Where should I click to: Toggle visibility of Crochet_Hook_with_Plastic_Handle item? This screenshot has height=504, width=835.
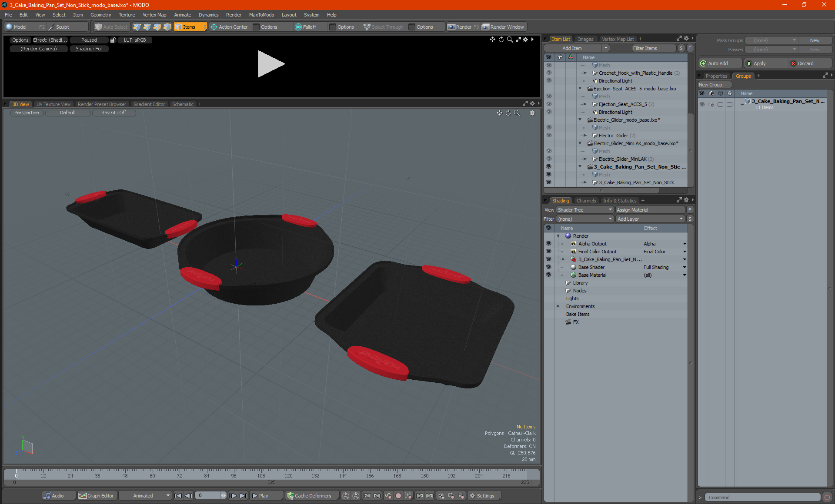pos(548,73)
